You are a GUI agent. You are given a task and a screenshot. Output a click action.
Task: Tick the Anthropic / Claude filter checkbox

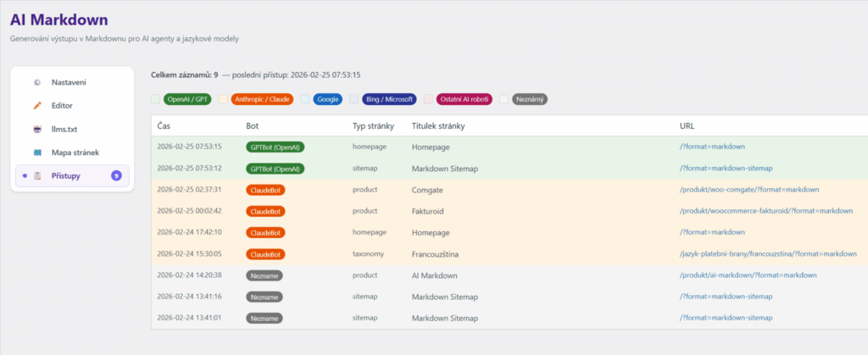[x=223, y=99]
